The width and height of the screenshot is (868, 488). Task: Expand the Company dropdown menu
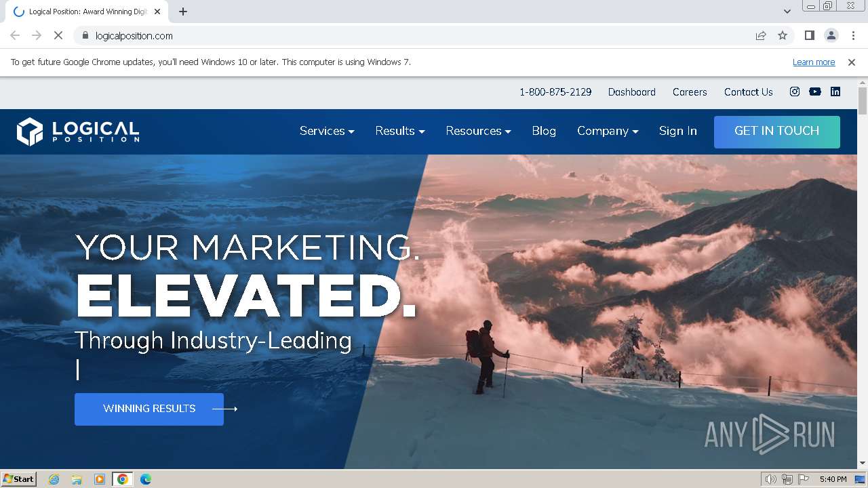pos(608,131)
